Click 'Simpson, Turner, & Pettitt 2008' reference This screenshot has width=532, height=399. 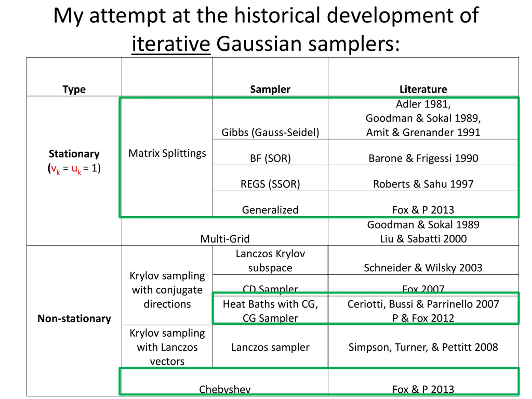point(423,347)
